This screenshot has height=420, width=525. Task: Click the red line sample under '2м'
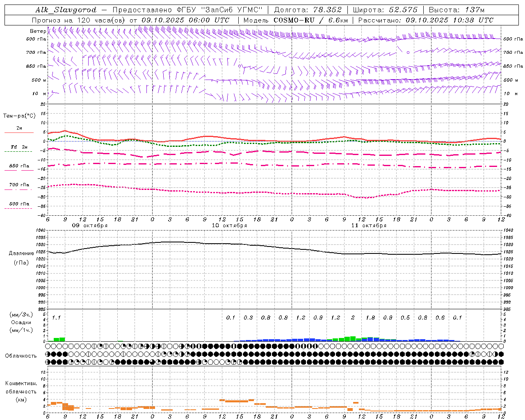pos(19,132)
